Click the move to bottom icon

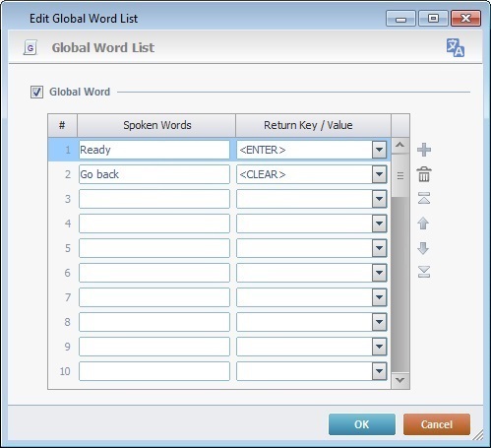pyautogui.click(x=424, y=272)
